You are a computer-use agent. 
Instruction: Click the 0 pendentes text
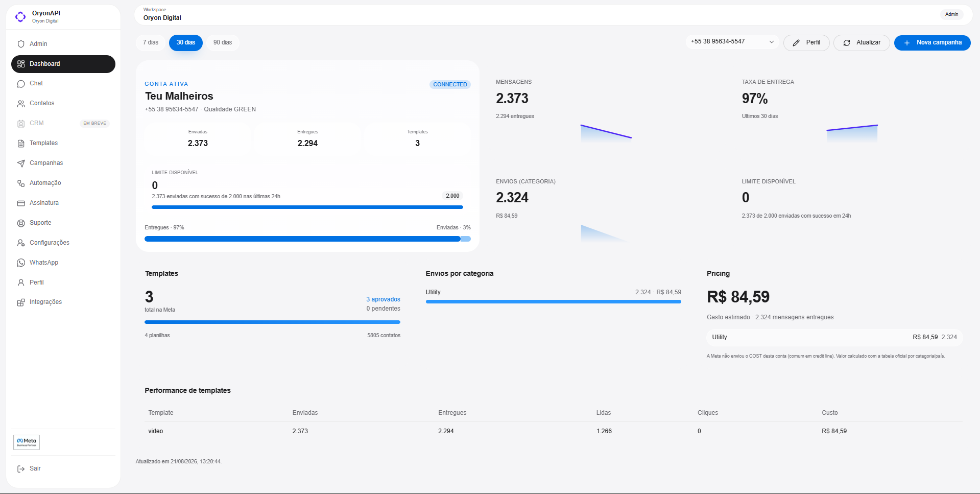[383, 309]
